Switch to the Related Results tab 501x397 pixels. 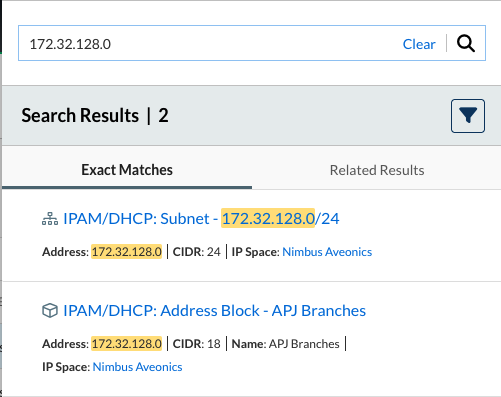point(377,170)
